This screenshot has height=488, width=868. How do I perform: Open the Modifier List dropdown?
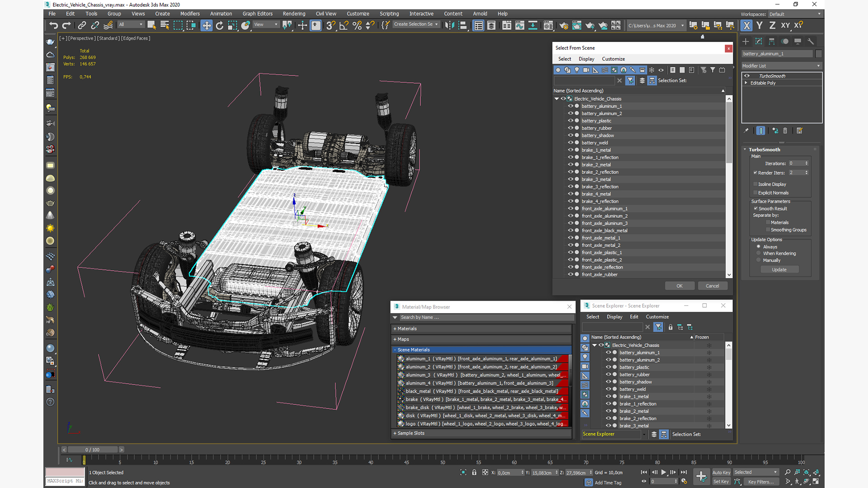[x=781, y=66]
